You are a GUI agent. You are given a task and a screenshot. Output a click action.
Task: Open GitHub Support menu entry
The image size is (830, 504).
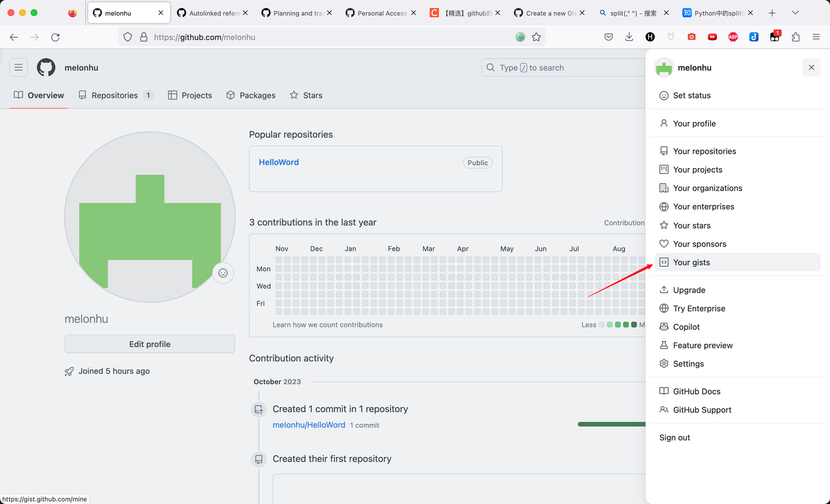point(738,410)
